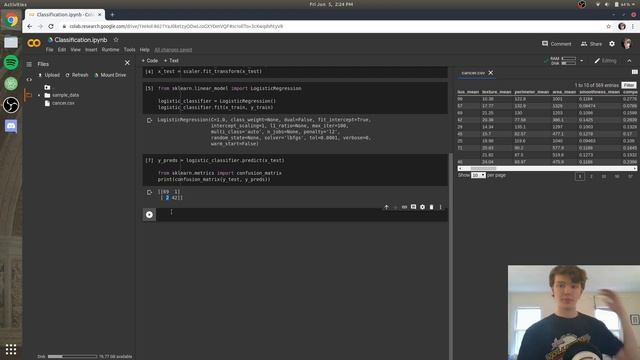Open the rows per page dropdown
The height and width of the screenshot is (360, 640).
click(x=478, y=175)
